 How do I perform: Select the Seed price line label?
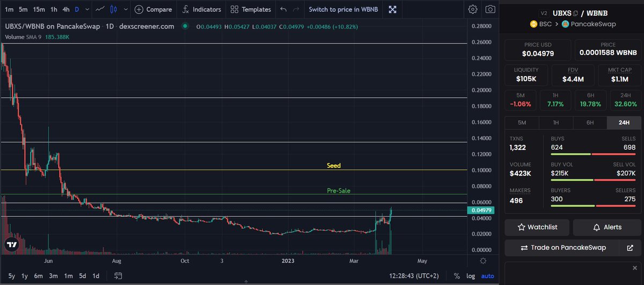coord(334,166)
